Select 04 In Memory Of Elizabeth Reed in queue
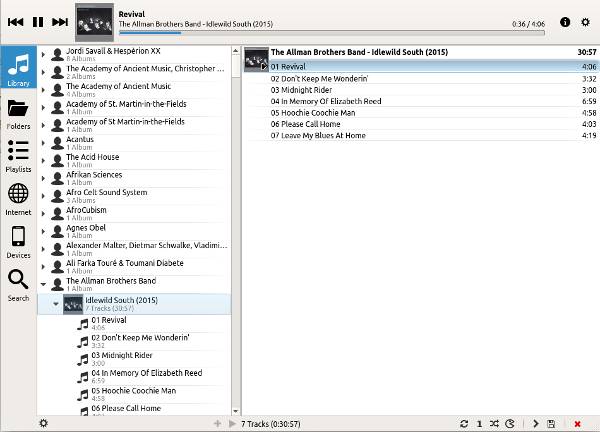The width and height of the screenshot is (600, 432). click(421, 101)
